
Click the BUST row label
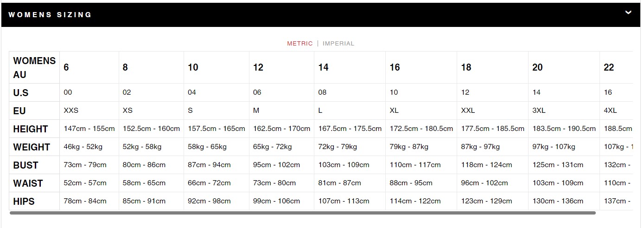(26, 165)
